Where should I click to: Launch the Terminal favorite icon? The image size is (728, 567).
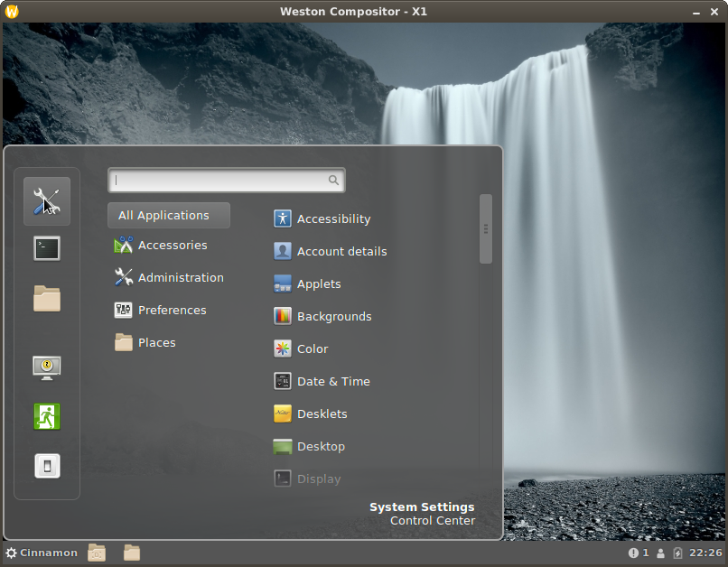tap(47, 248)
